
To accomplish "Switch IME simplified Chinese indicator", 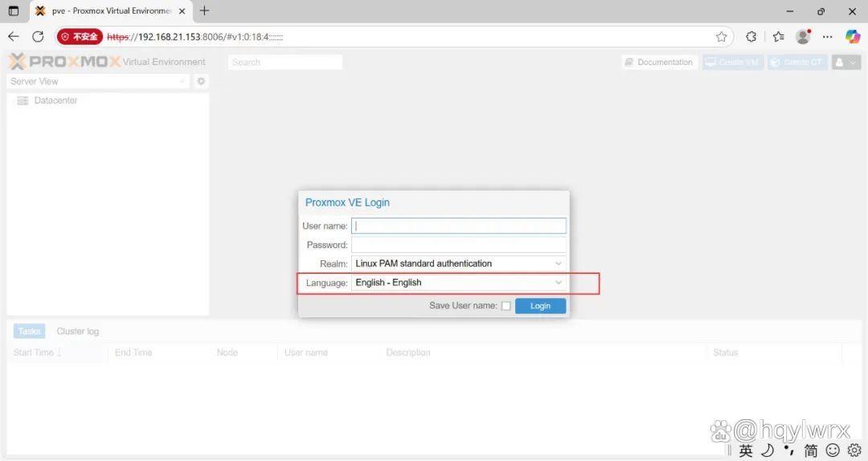I will 811,450.
